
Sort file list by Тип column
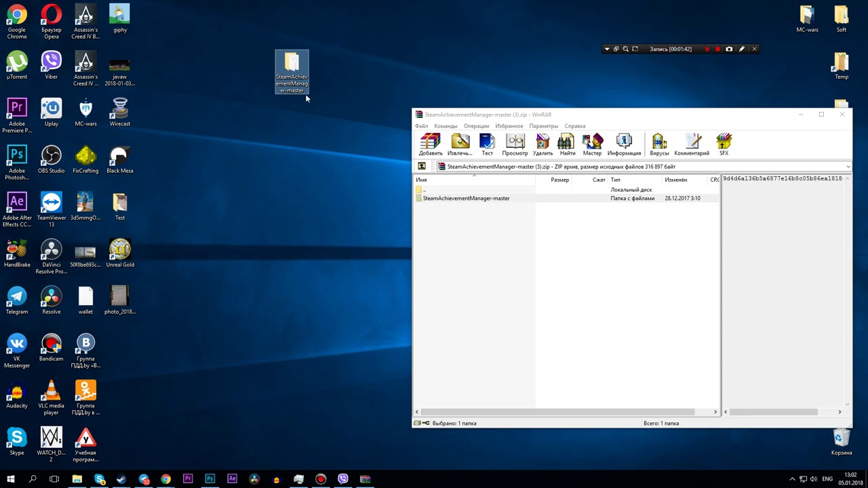[x=635, y=180]
